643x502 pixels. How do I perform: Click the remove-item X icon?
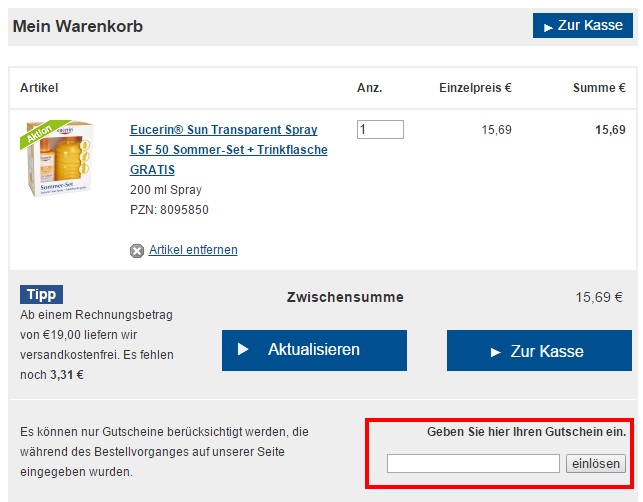pos(137,251)
